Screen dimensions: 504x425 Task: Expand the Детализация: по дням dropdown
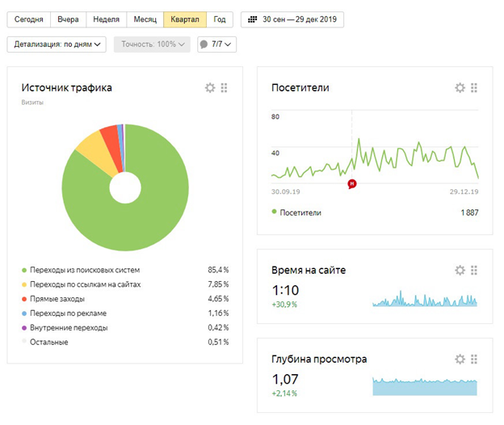click(x=57, y=44)
